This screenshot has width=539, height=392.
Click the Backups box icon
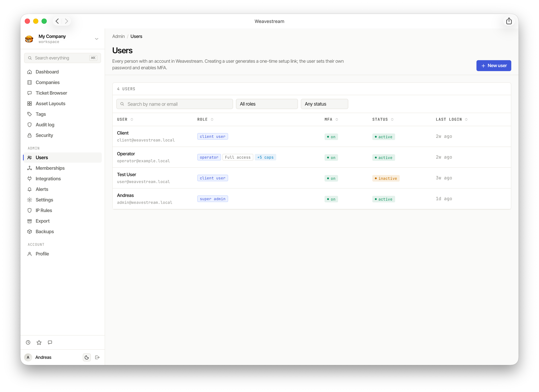tap(30, 232)
